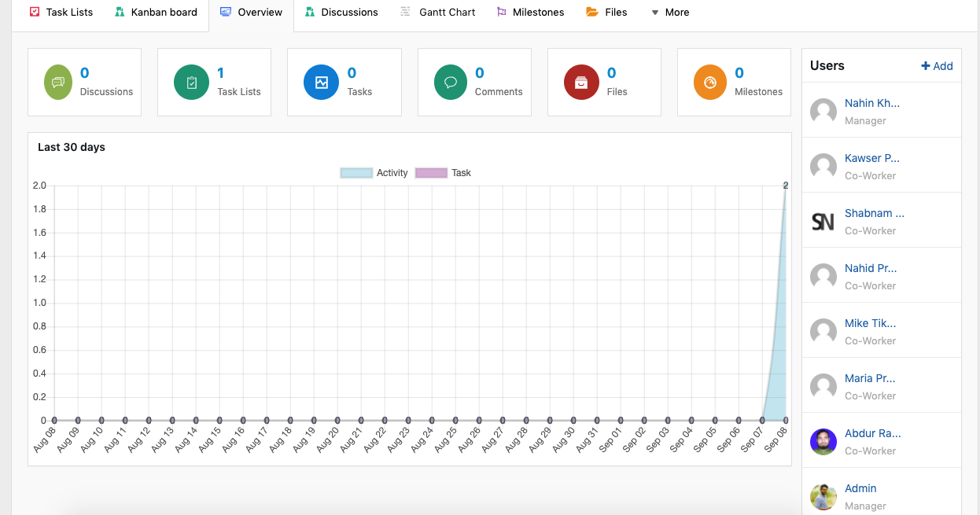The width and height of the screenshot is (980, 515).
Task: Click the Files folder icon in the tab bar
Action: pyautogui.click(x=593, y=12)
